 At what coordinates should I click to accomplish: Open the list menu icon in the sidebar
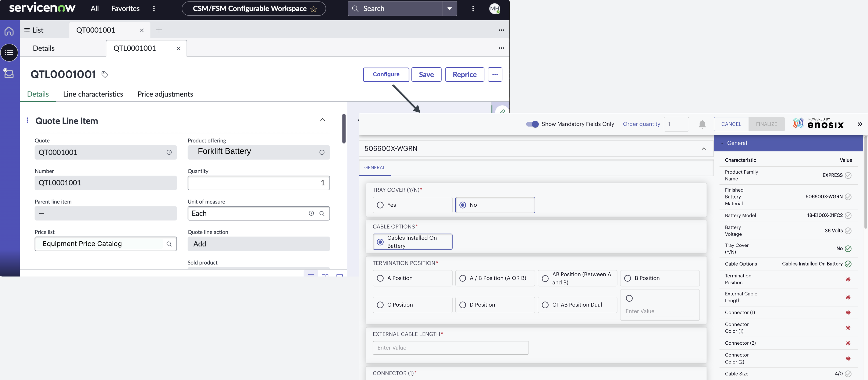(9, 53)
